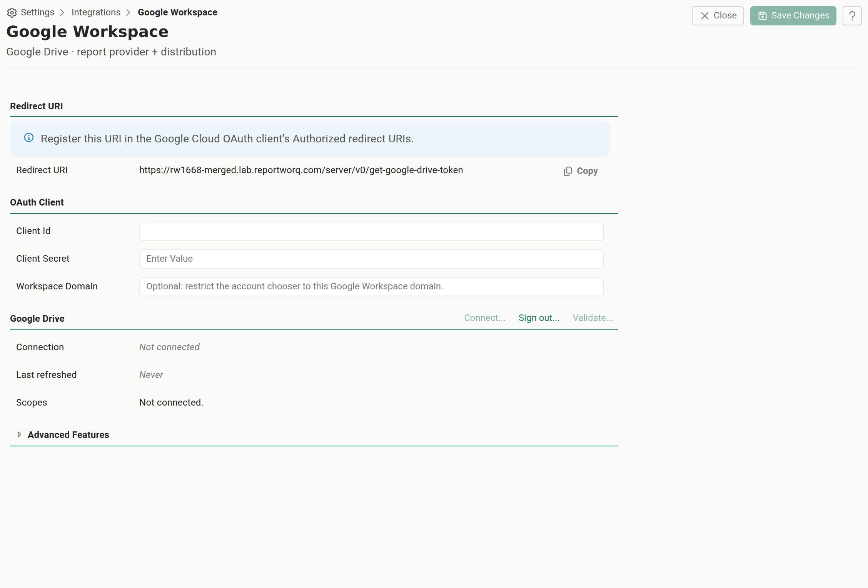Click the 'Not connected' connection status
Viewport: 868px width, 588px height.
pos(169,347)
